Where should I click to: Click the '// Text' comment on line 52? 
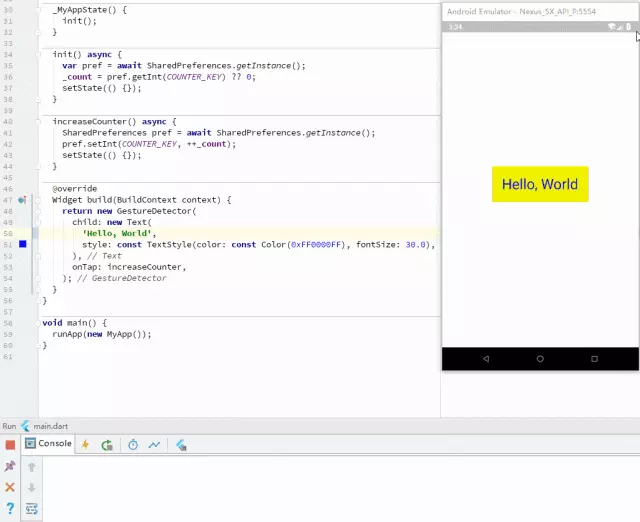[x=104, y=256]
